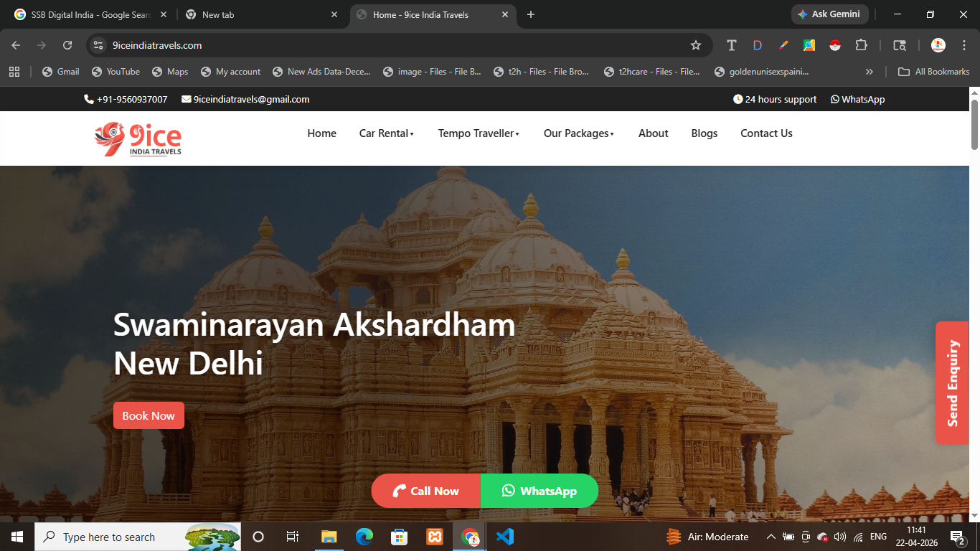Open XAMPP from the taskbar
Screen dimensions: 980x551
434,537
